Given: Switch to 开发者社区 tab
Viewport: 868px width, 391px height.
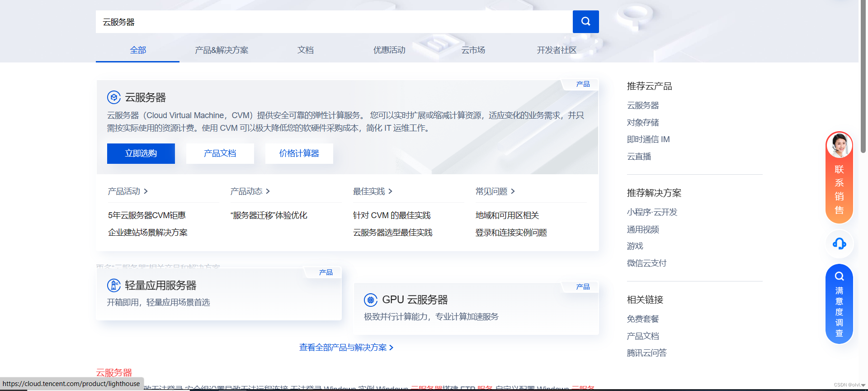Looking at the screenshot, I should [557, 50].
